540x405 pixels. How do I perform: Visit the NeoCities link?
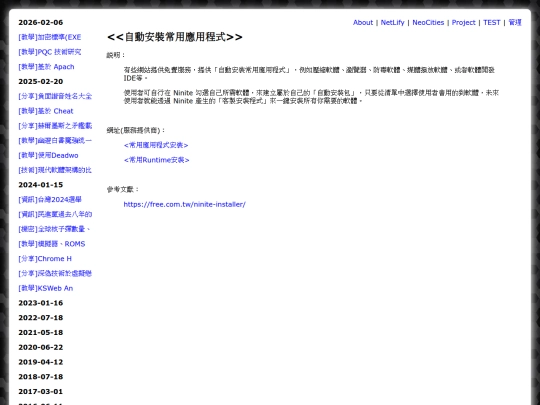click(428, 22)
